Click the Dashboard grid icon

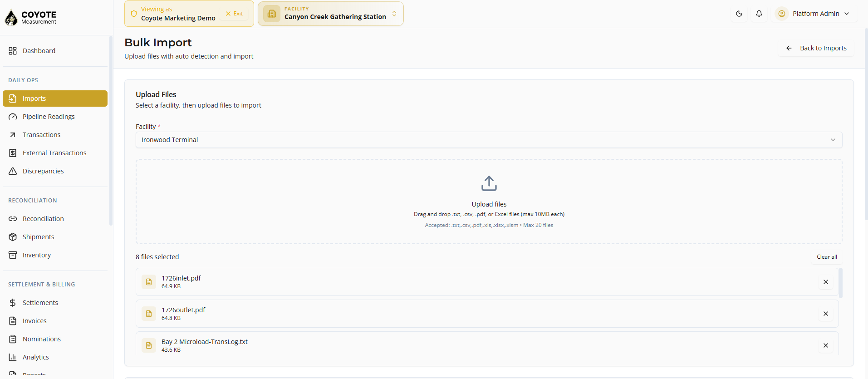13,51
